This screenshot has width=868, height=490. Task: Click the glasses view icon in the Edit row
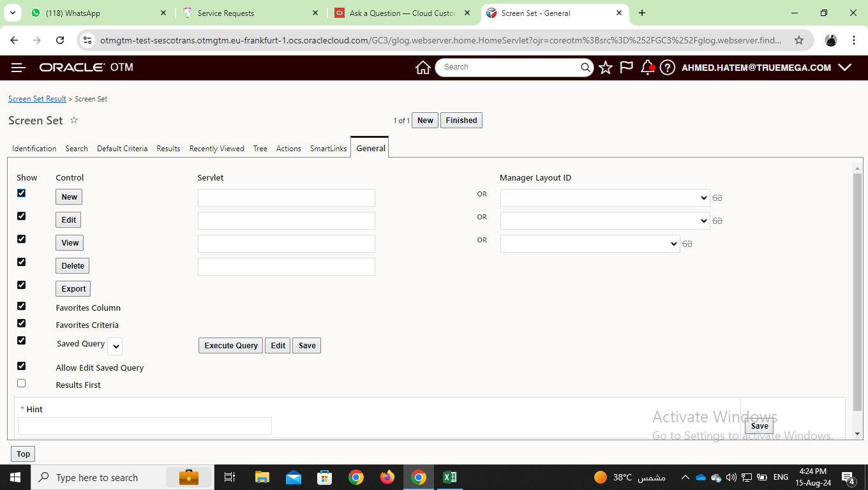717,221
